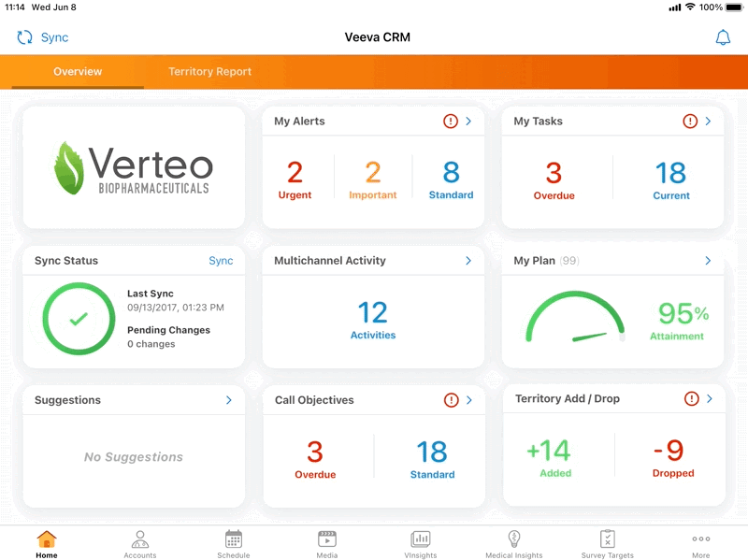Click the Sync link in Sync Status

221,261
